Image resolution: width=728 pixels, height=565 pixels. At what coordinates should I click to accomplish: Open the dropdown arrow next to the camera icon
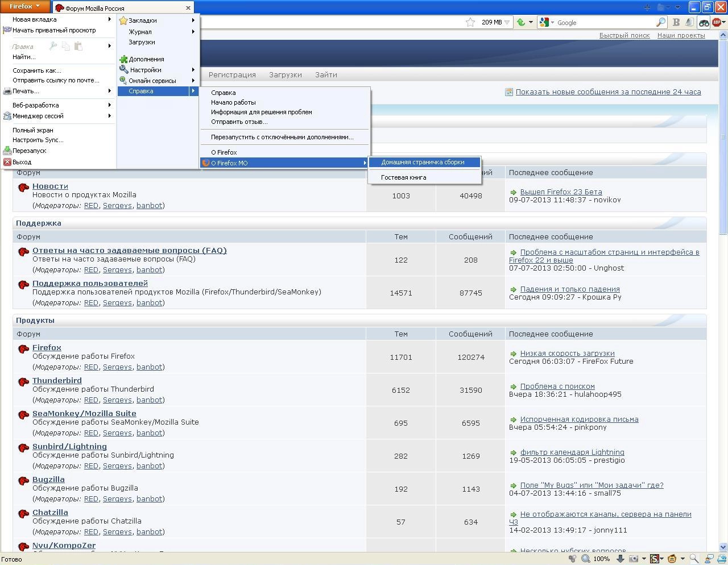point(643,559)
